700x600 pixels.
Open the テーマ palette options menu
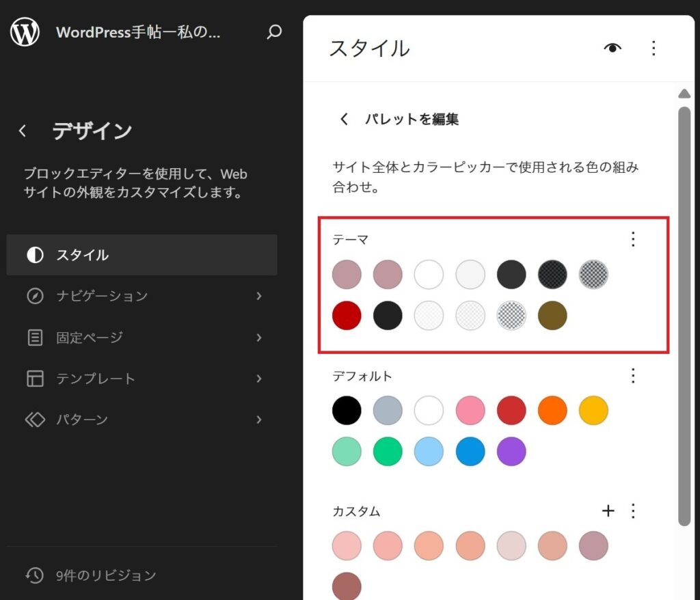[632, 239]
